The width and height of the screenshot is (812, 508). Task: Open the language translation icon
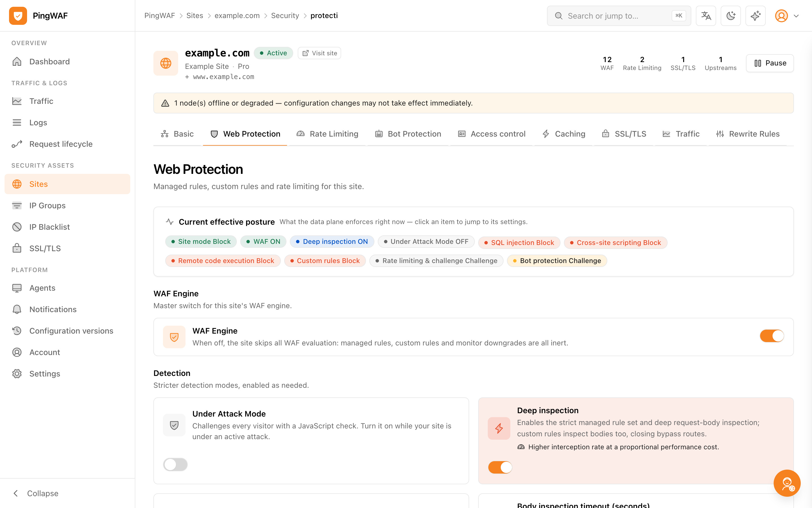[706, 16]
